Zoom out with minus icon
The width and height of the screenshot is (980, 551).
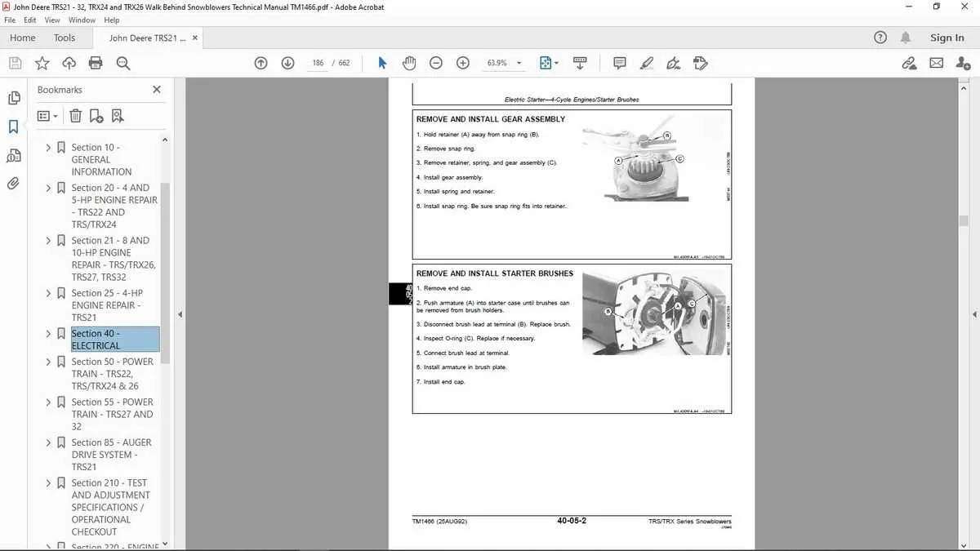tap(436, 63)
